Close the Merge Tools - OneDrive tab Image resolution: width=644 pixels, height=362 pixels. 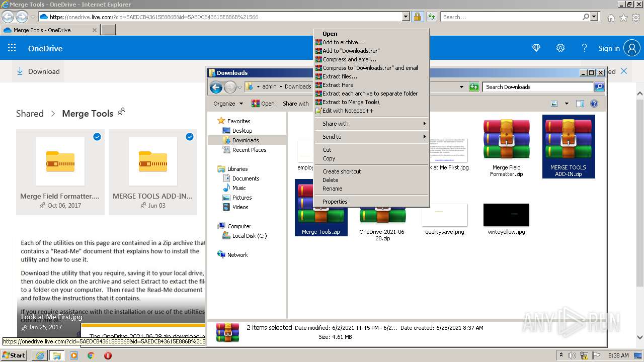coord(95,30)
